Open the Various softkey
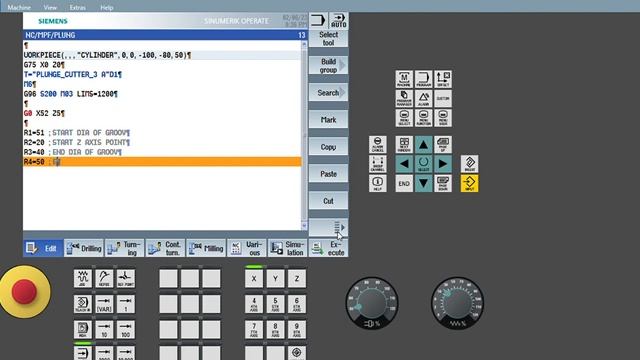This screenshot has height=360, width=640. (x=247, y=248)
